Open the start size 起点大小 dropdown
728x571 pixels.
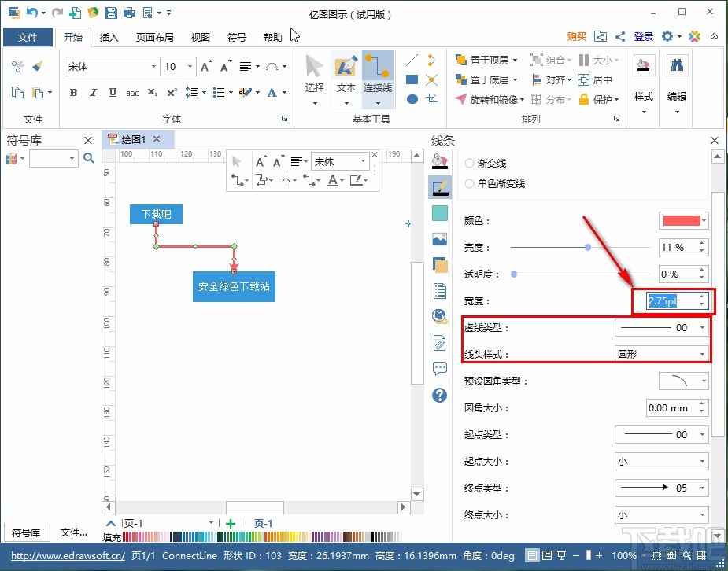point(662,461)
